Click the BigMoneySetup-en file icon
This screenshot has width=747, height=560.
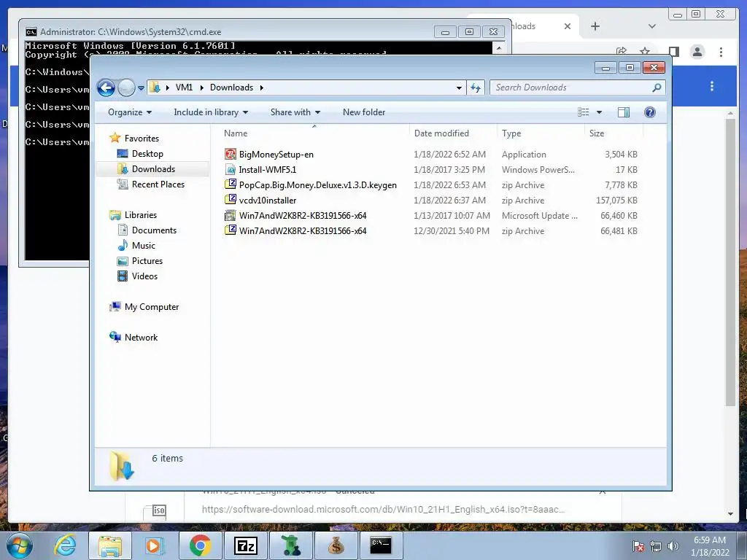(x=230, y=154)
